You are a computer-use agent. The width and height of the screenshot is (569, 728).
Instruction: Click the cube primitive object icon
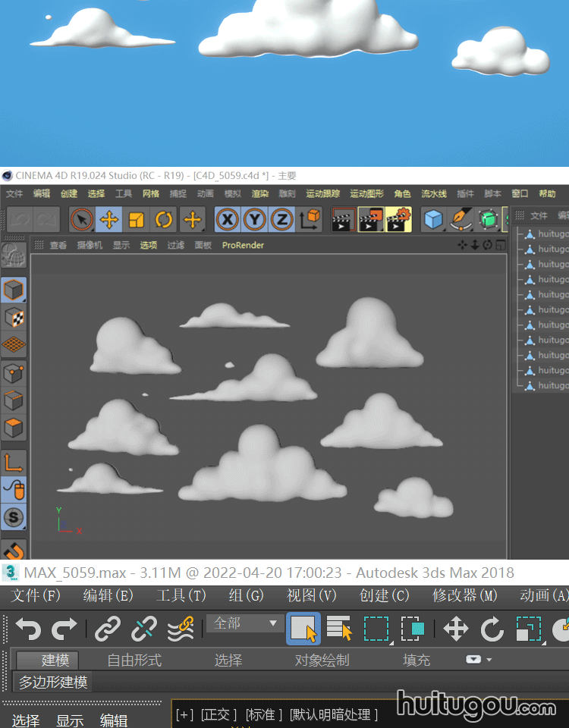click(433, 220)
